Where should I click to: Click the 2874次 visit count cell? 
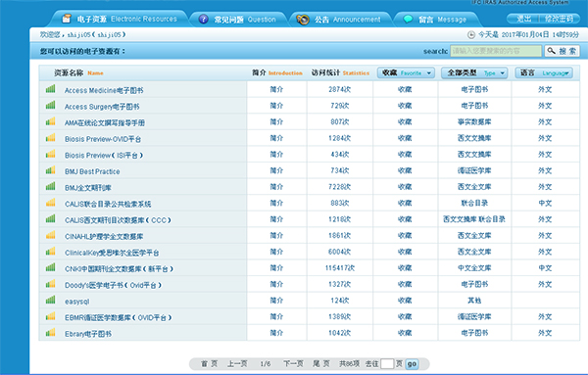[340, 89]
